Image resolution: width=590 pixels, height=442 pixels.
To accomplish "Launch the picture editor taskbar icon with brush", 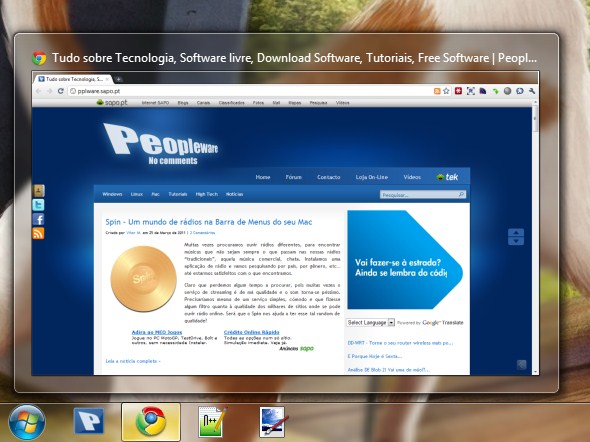I will point(274,421).
